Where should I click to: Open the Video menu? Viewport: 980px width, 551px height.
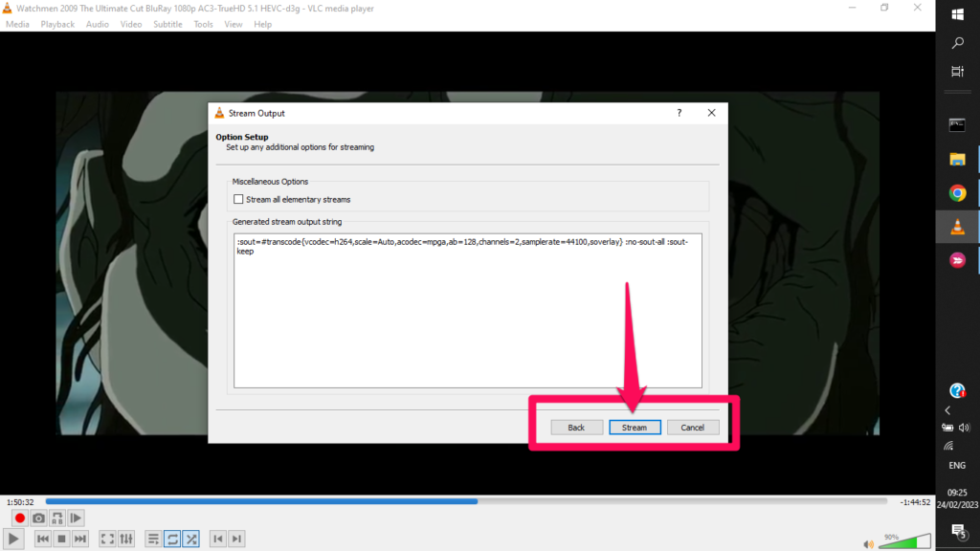[130, 24]
